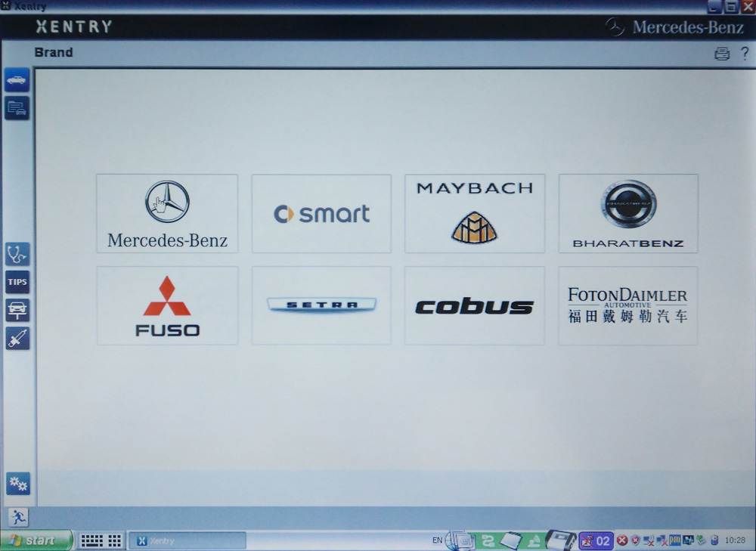Open the Windows start menu
This screenshot has height=551, width=756.
[36, 540]
